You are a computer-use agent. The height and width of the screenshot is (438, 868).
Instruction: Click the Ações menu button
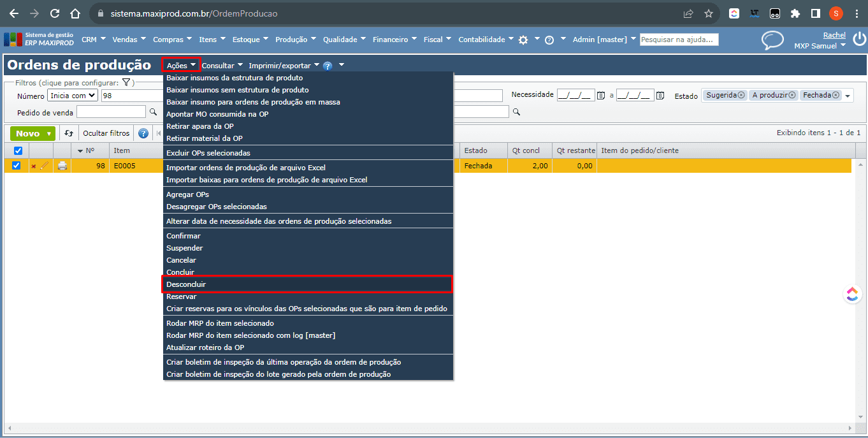(x=181, y=65)
